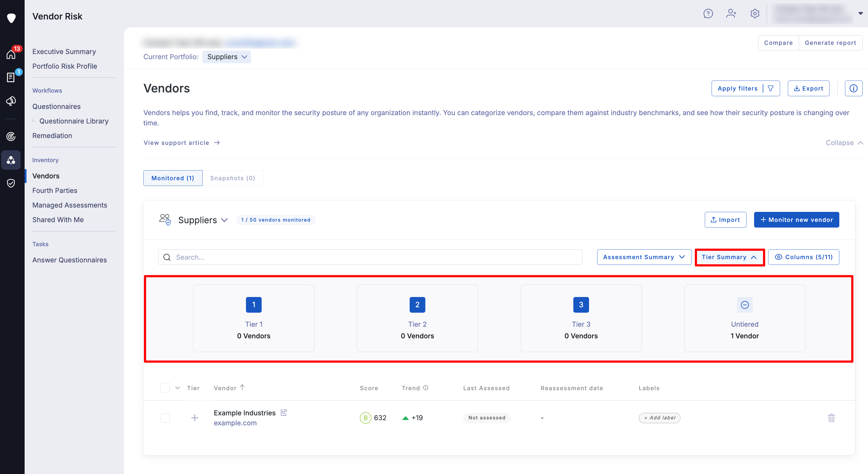
Task: Open the help question mark icon
Action: 708,14
